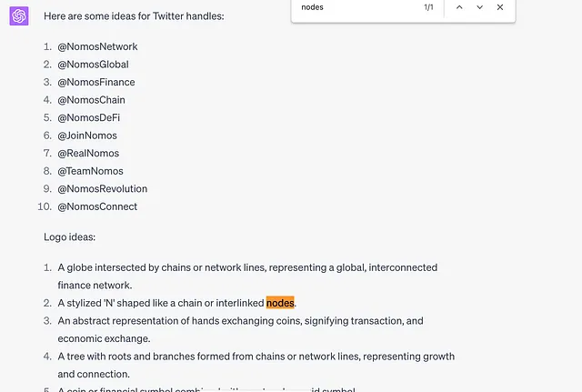
Task: Click the @NomosDeFi handle
Action: click(89, 118)
